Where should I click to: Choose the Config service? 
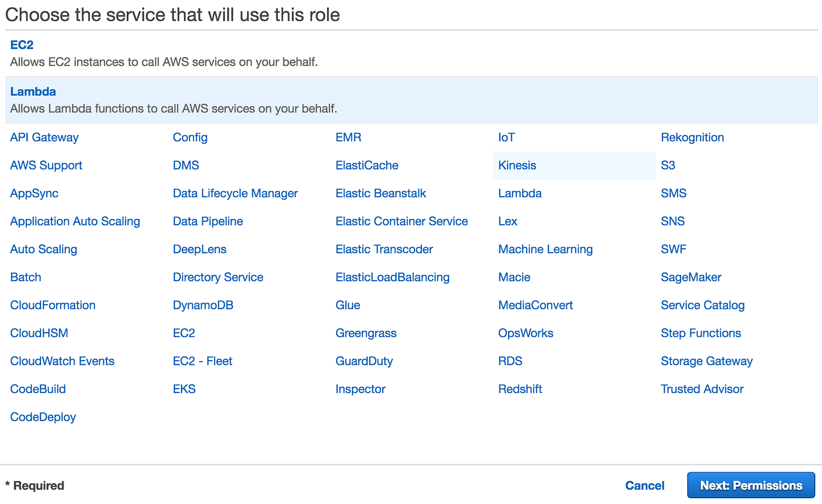click(190, 137)
